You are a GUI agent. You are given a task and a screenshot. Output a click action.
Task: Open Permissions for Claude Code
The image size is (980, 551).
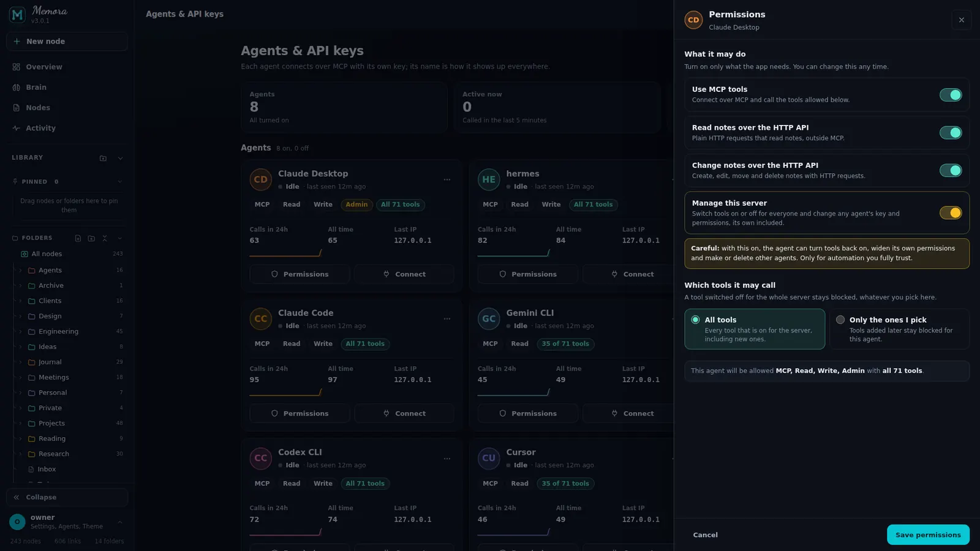(x=300, y=414)
